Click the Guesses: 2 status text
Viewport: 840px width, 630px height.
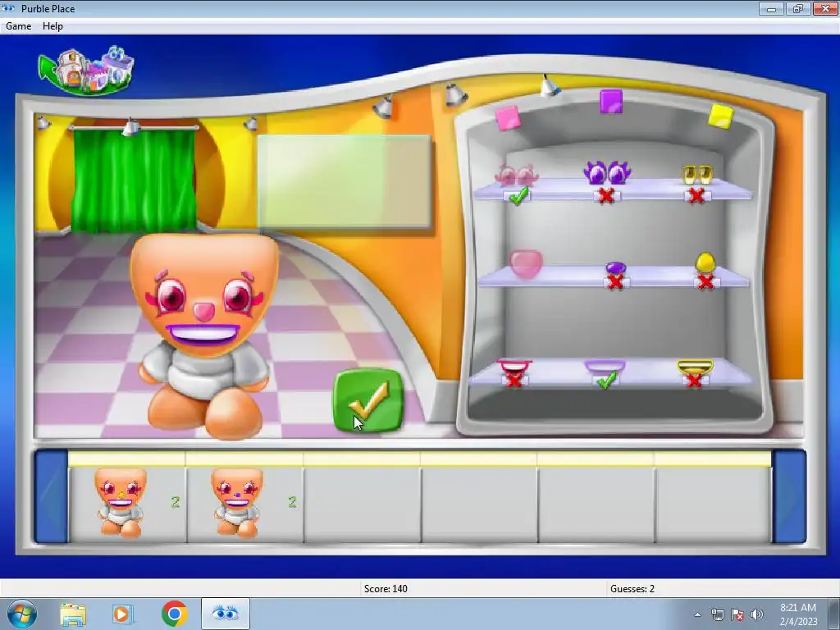pyautogui.click(x=632, y=589)
